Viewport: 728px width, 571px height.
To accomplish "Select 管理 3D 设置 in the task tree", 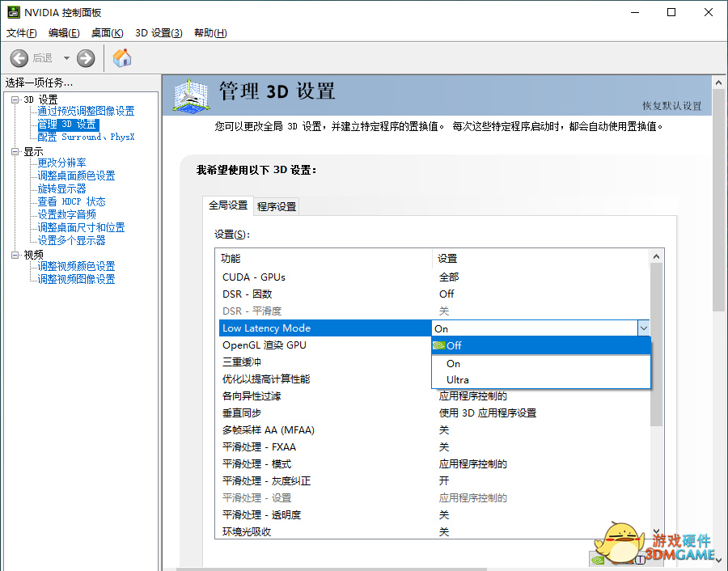I will (x=68, y=125).
